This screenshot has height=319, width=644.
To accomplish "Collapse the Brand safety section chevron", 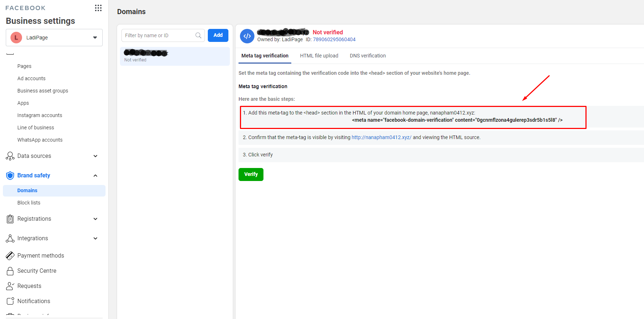I will [x=95, y=176].
